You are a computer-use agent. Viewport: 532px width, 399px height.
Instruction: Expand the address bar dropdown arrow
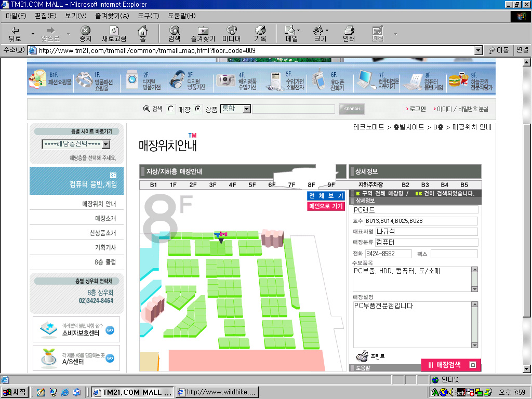[478, 50]
